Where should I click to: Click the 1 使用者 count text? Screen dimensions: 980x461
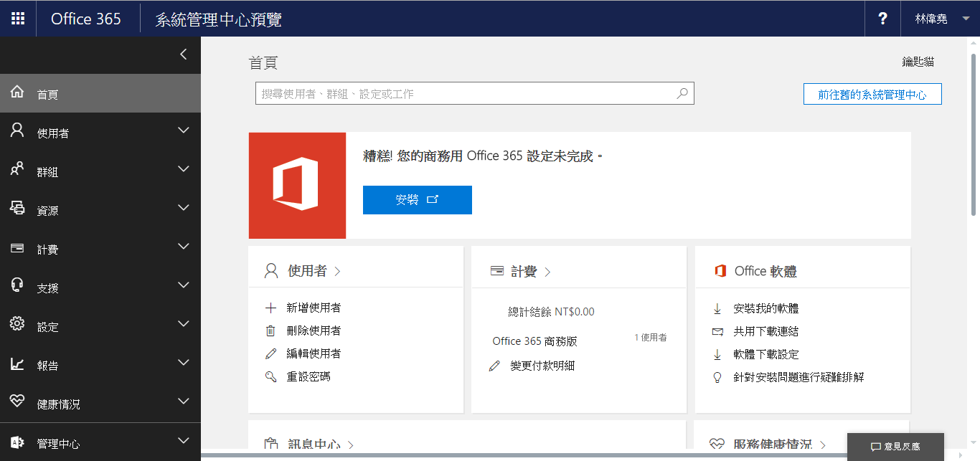coord(651,337)
